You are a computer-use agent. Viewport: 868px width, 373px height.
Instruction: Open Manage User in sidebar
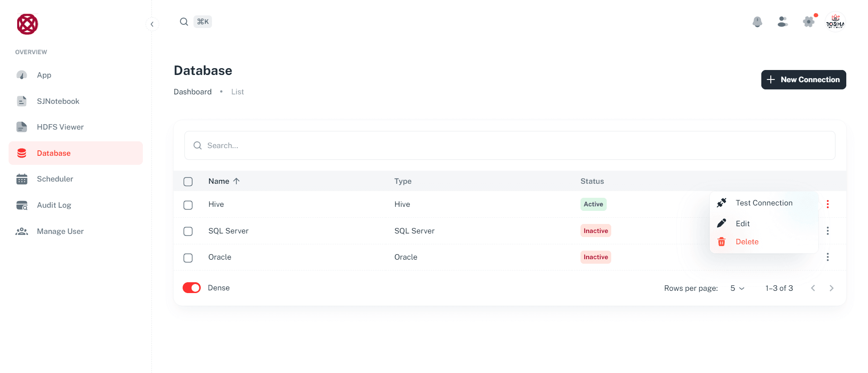[x=75, y=231]
